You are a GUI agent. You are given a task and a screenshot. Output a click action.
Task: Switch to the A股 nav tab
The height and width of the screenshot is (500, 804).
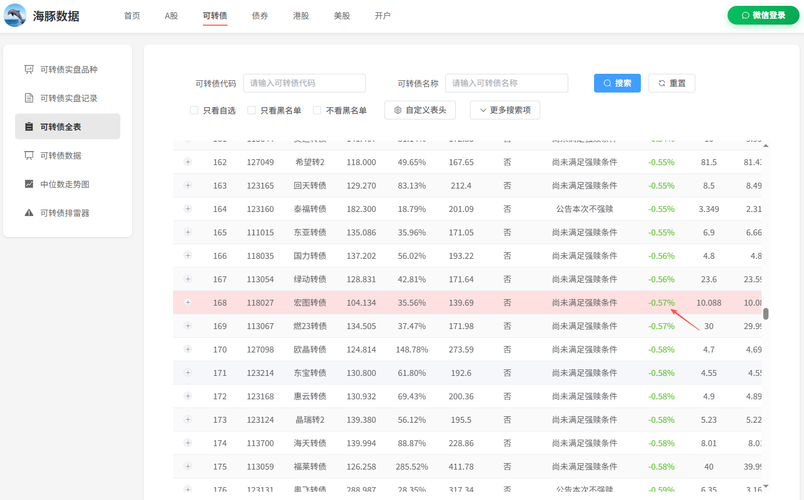tap(171, 16)
